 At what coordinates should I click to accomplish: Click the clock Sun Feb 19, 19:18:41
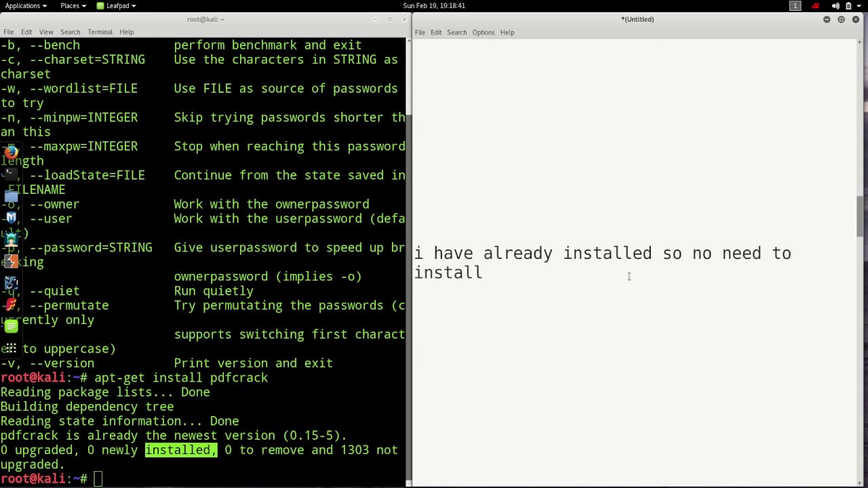[x=434, y=5]
